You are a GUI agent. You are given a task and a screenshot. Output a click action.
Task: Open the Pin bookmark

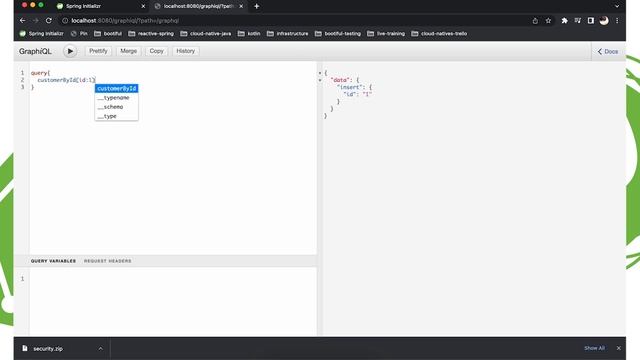click(x=79, y=33)
